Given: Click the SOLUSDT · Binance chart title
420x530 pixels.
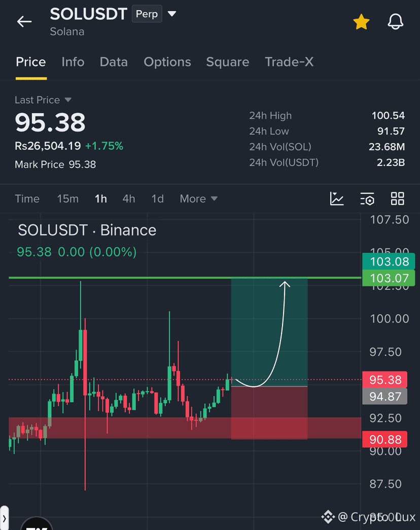Looking at the screenshot, I should coord(87,230).
